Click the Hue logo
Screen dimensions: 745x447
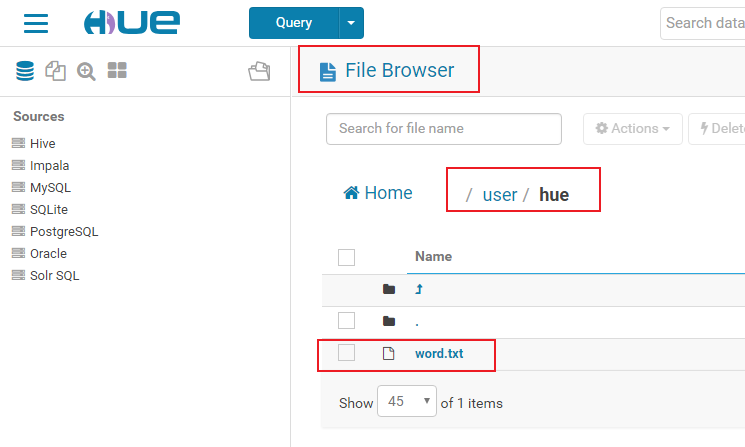click(132, 22)
